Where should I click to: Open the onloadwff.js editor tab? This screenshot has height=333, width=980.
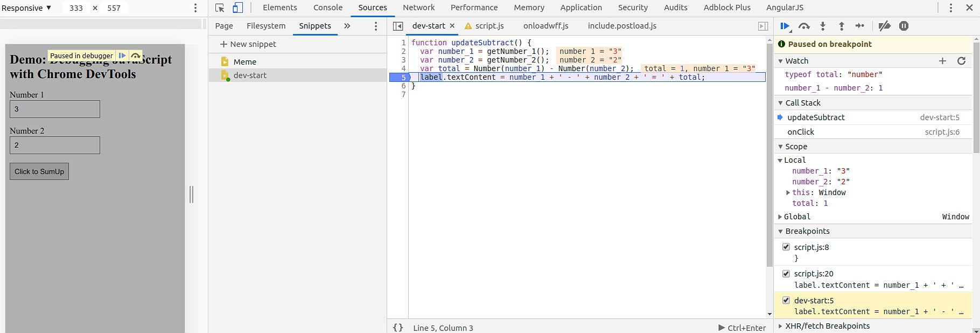pyautogui.click(x=546, y=26)
